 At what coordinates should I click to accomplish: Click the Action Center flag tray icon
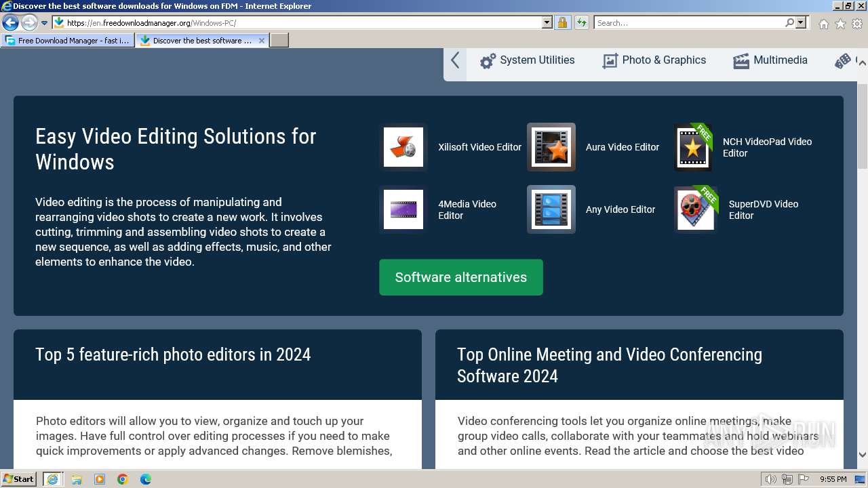pyautogui.click(x=804, y=479)
